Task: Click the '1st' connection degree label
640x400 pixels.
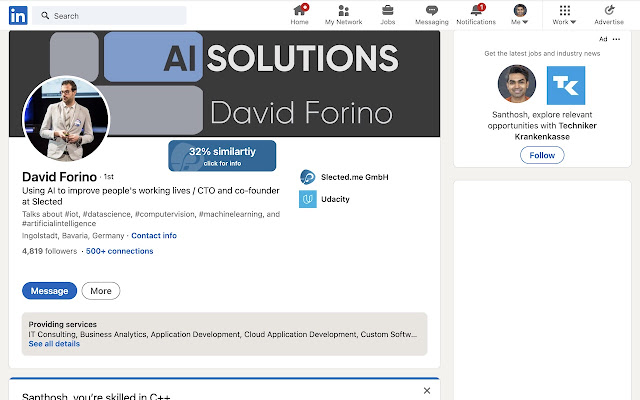Action: click(x=109, y=177)
